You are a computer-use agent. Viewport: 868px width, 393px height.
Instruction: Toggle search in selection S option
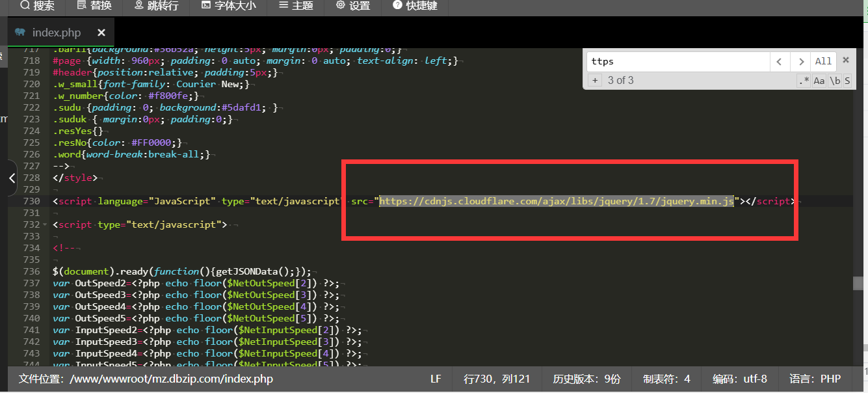[x=847, y=81]
